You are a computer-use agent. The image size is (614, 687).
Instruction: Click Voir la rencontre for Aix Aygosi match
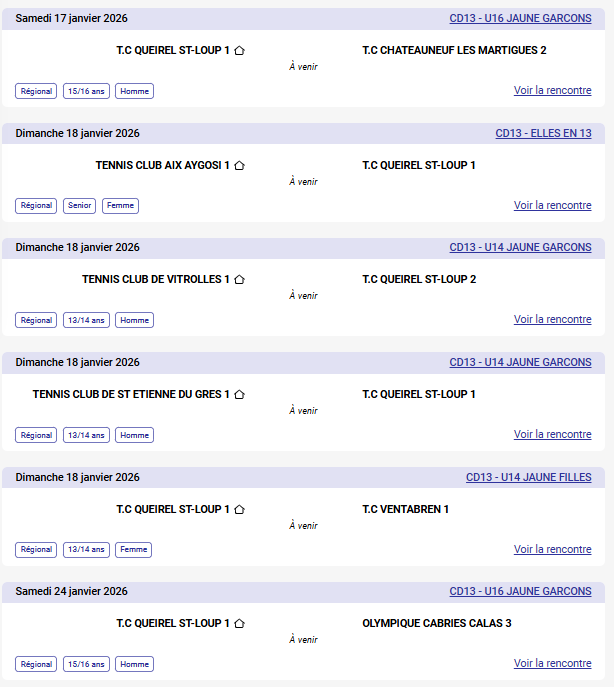coord(552,205)
